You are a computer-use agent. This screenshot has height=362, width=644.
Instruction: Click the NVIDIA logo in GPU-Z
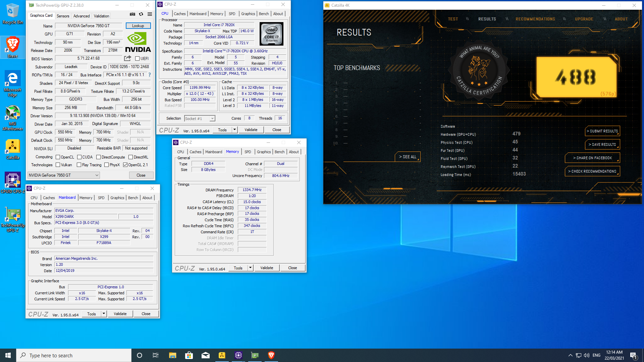138,42
